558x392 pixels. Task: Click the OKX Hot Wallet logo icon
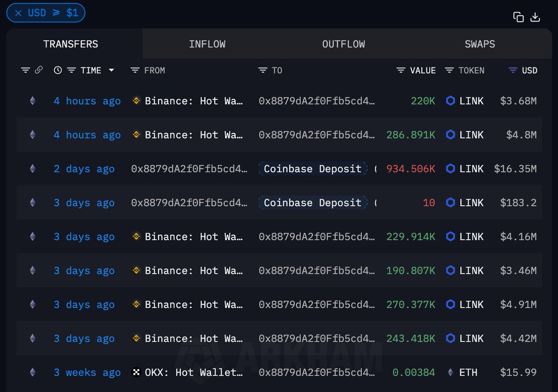(136, 372)
